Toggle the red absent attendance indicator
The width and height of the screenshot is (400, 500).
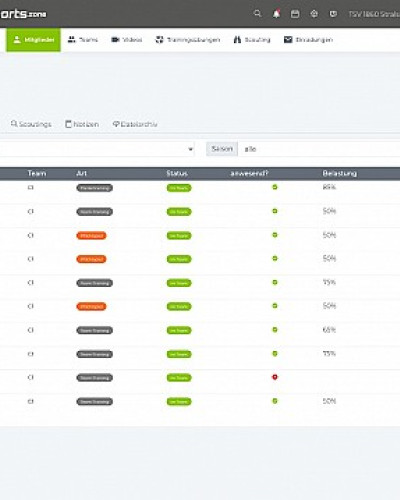(x=275, y=377)
